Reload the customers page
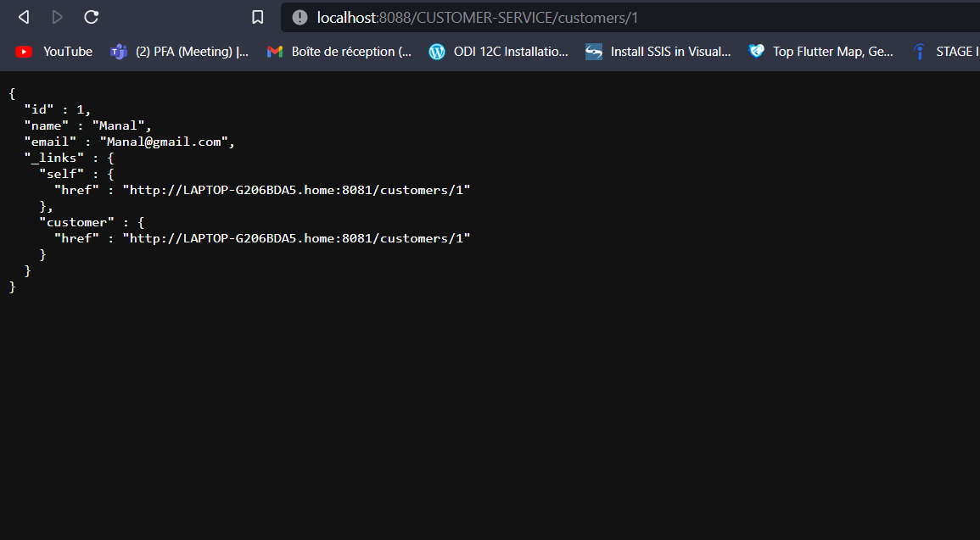The image size is (980, 540). (x=90, y=17)
